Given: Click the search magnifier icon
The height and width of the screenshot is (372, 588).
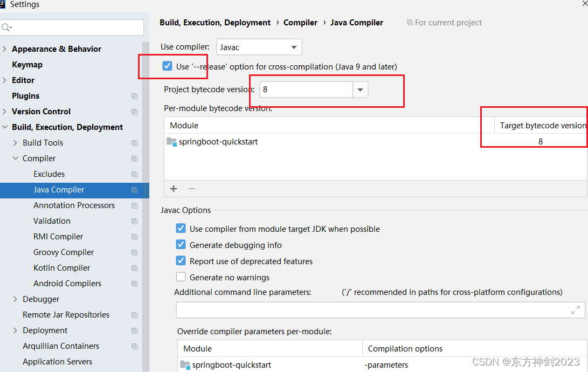Looking at the screenshot, I should (x=6, y=27).
